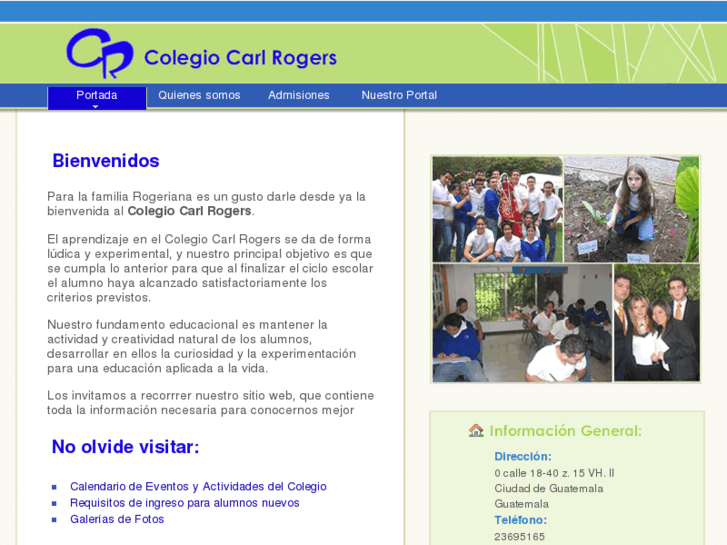Select the Dirección label
Image resolution: width=727 pixels, height=545 pixels.
point(523,456)
